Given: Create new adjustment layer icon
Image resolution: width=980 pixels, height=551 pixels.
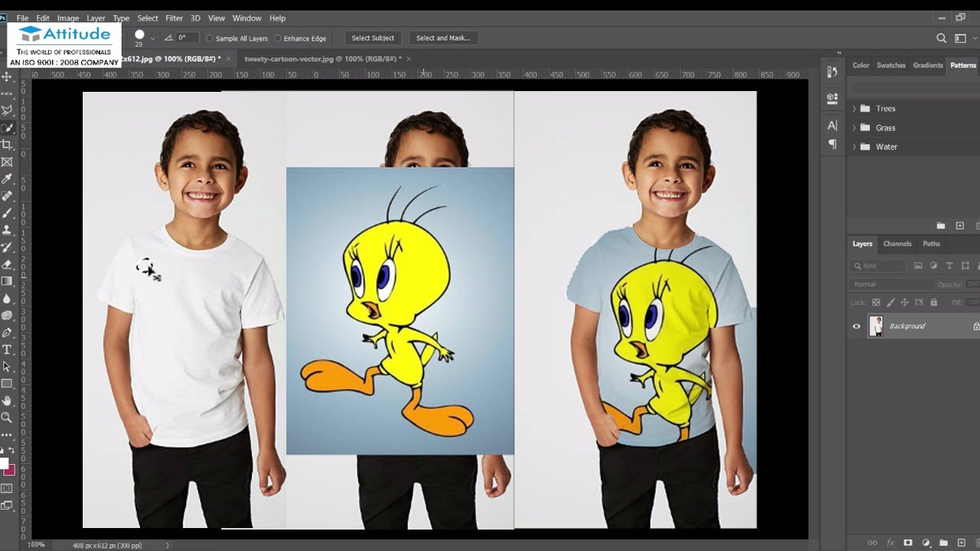Looking at the screenshot, I should click(x=926, y=543).
